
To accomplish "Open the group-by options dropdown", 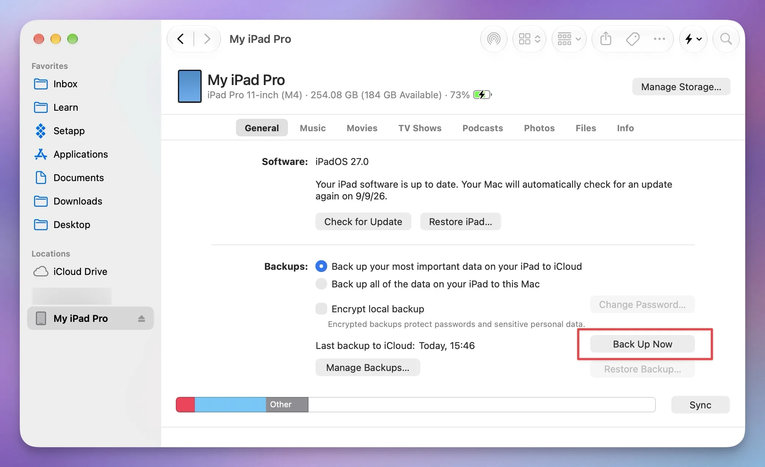I will [569, 39].
